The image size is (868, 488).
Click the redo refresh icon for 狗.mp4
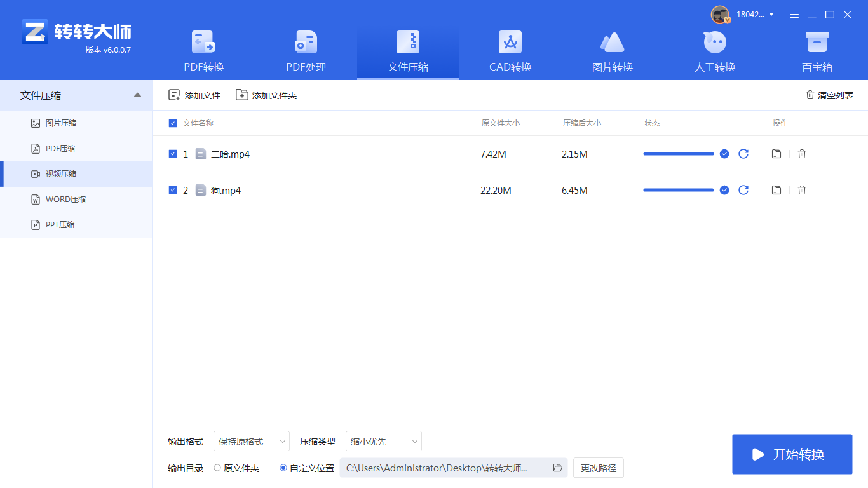743,190
